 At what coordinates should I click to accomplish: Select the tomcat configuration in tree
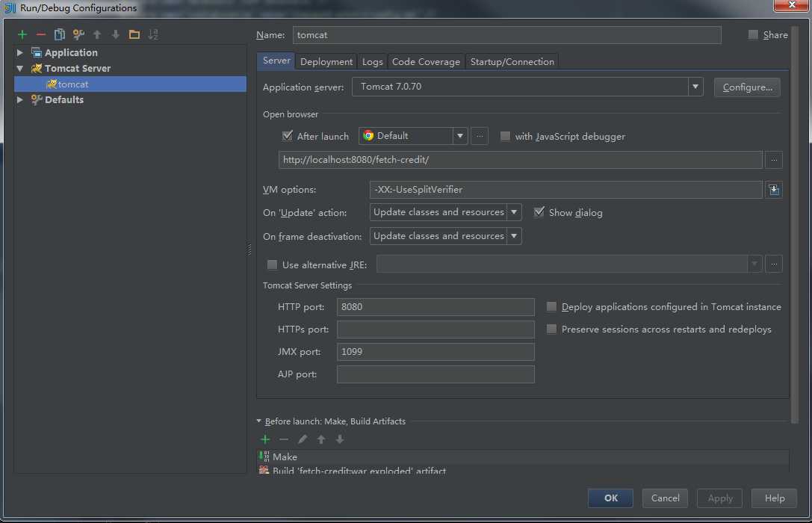[73, 84]
